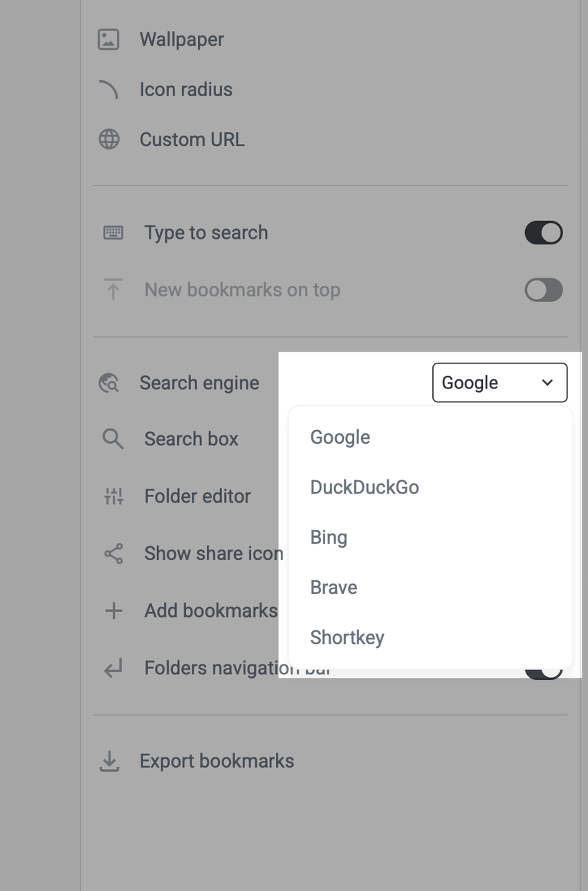Toggle the Folders navigation bar switch
The height and width of the screenshot is (891, 588).
(543, 672)
